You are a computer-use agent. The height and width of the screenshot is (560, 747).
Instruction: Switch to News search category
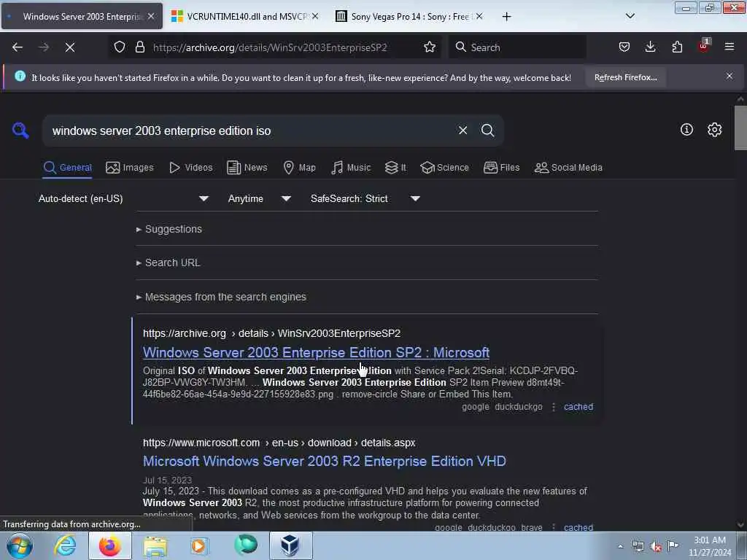click(247, 168)
